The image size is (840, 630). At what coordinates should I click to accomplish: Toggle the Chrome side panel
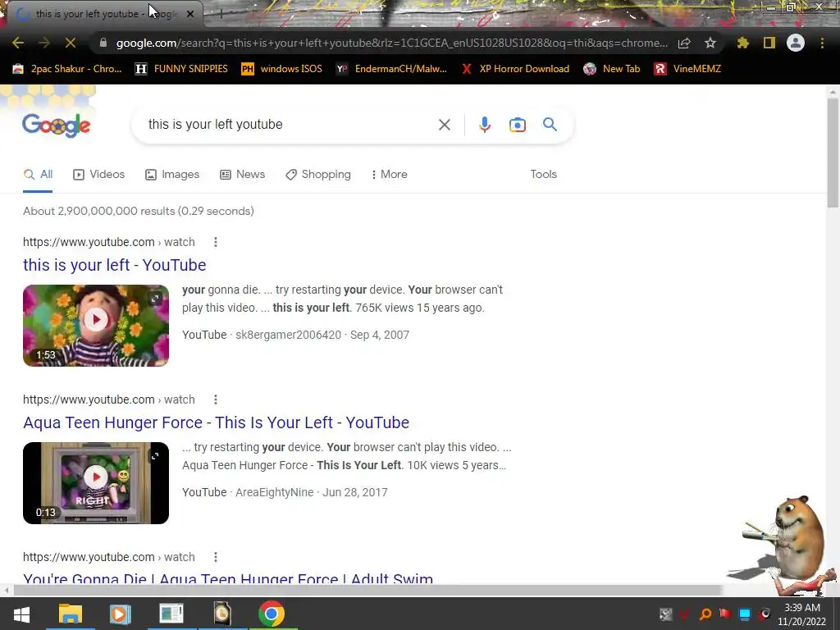point(769,43)
